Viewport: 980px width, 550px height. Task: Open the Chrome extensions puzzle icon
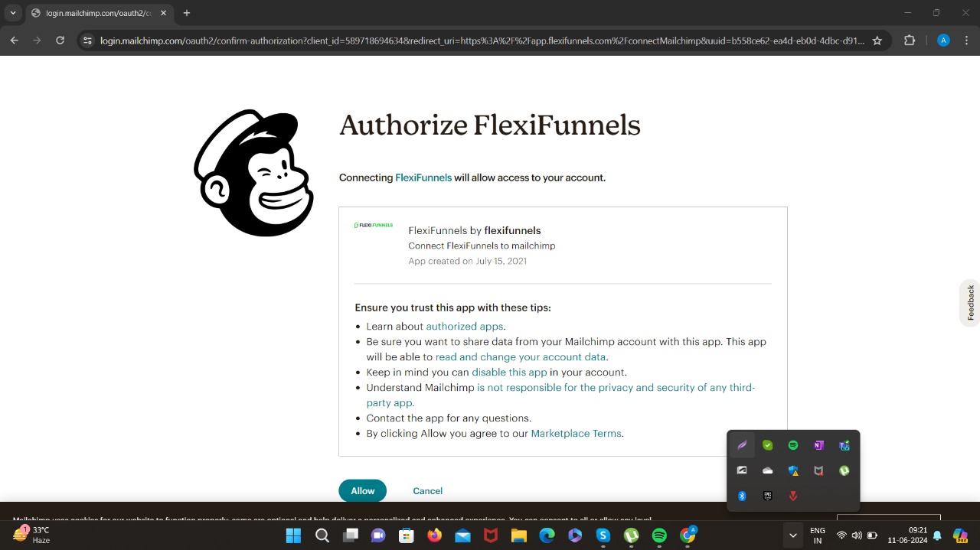tap(910, 41)
